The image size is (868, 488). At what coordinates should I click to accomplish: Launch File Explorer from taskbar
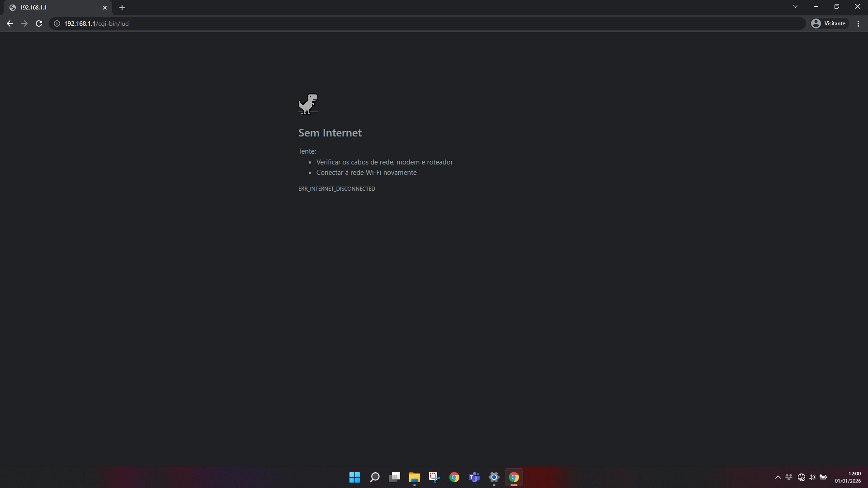pyautogui.click(x=415, y=477)
